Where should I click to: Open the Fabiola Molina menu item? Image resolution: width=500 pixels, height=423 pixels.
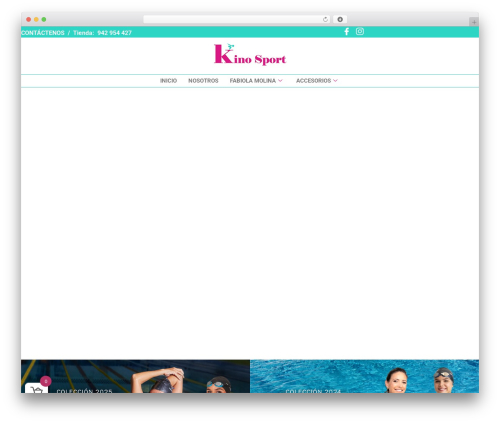click(253, 81)
